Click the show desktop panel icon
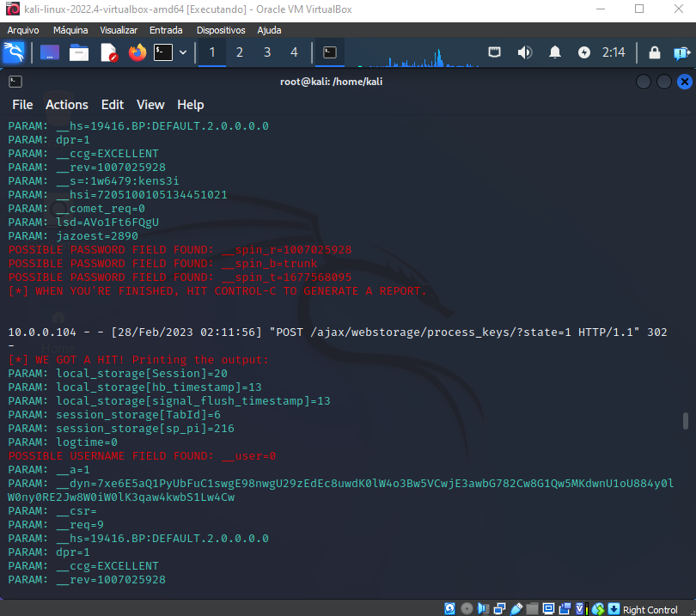 coord(50,52)
